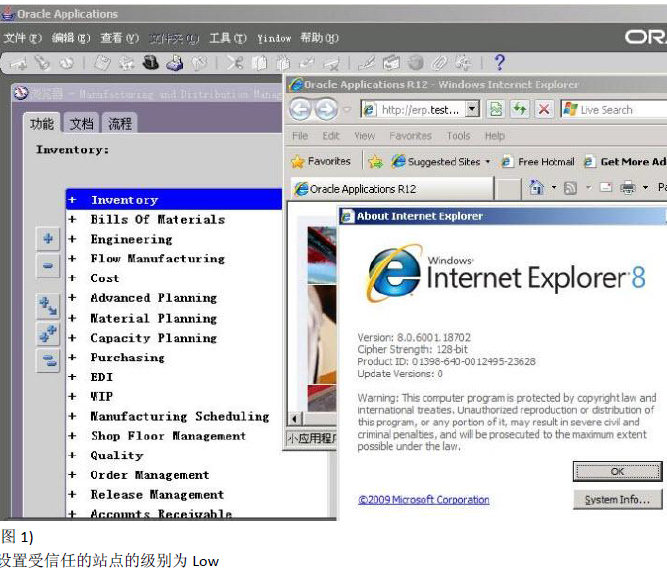Open the ©2009 Microsoft Corporation link

tap(424, 499)
